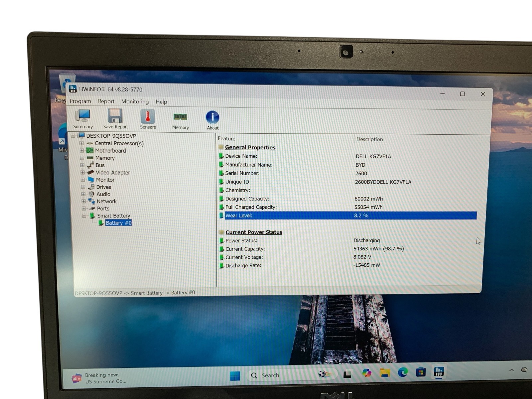Viewport: 532px width, 399px height.
Task: Open Microsoft Edge from the taskbar
Action: point(403,372)
